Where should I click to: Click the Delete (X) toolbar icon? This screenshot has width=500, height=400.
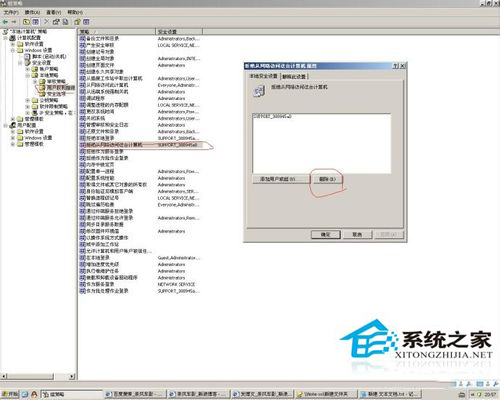46,22
